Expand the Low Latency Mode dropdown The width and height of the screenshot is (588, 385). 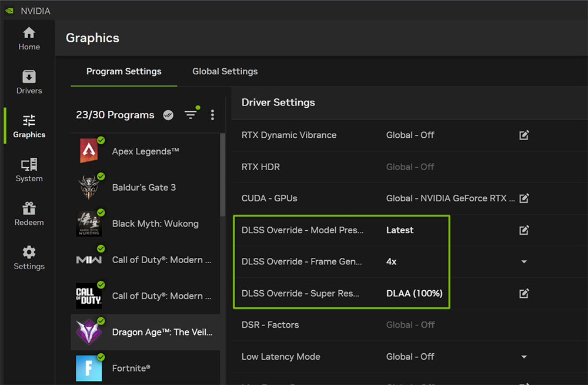click(x=524, y=357)
